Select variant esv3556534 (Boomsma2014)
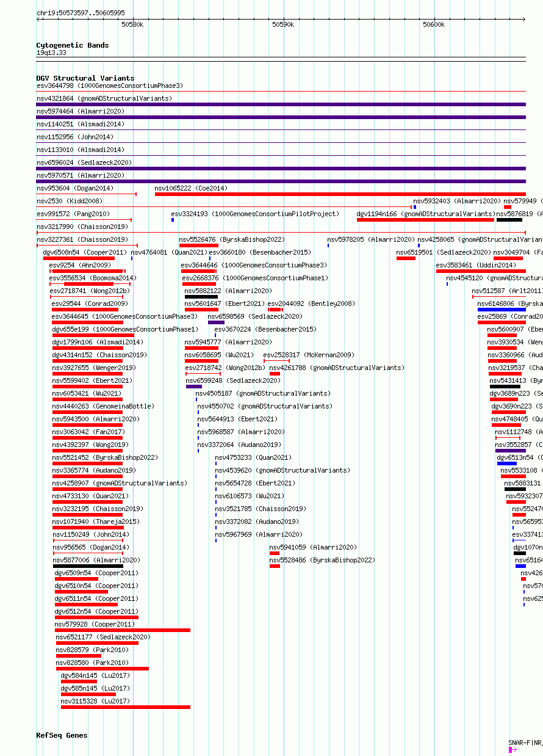Viewport: 543px width, 756px height. [93, 278]
